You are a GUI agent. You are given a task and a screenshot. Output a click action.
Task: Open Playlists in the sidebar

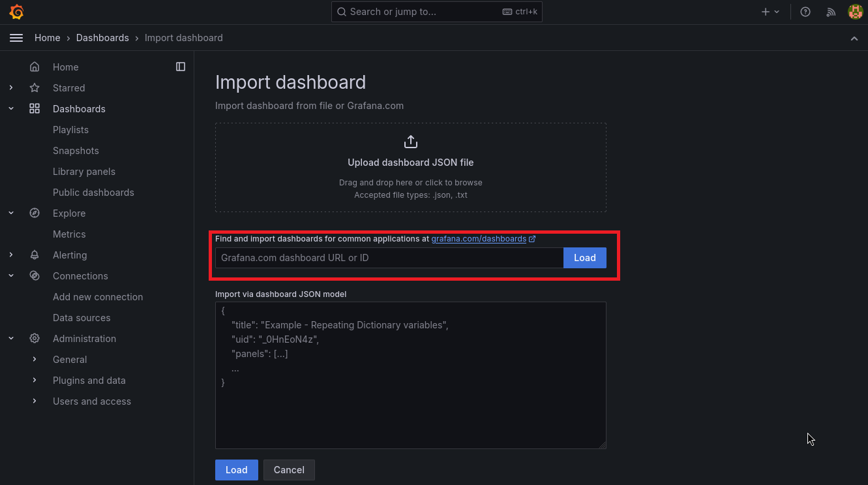[x=70, y=130]
